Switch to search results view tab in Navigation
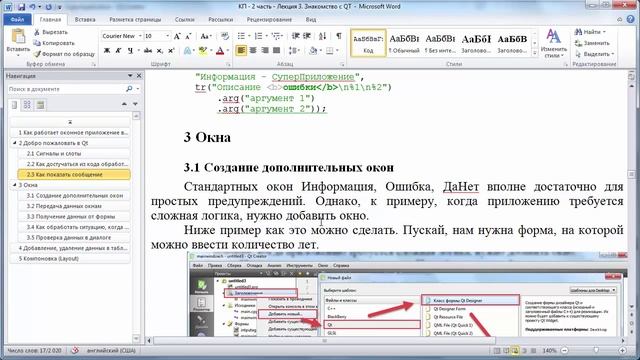The width and height of the screenshot is (640, 360). pos(40,105)
